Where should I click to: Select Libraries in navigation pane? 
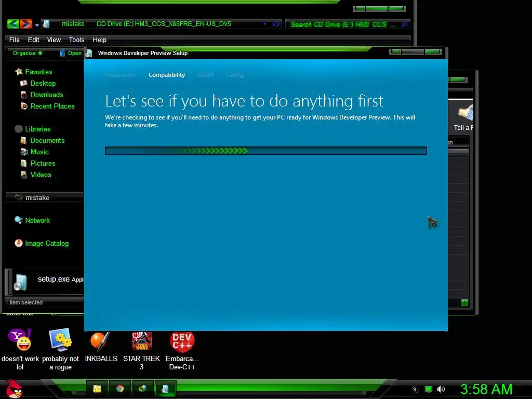[x=37, y=129]
